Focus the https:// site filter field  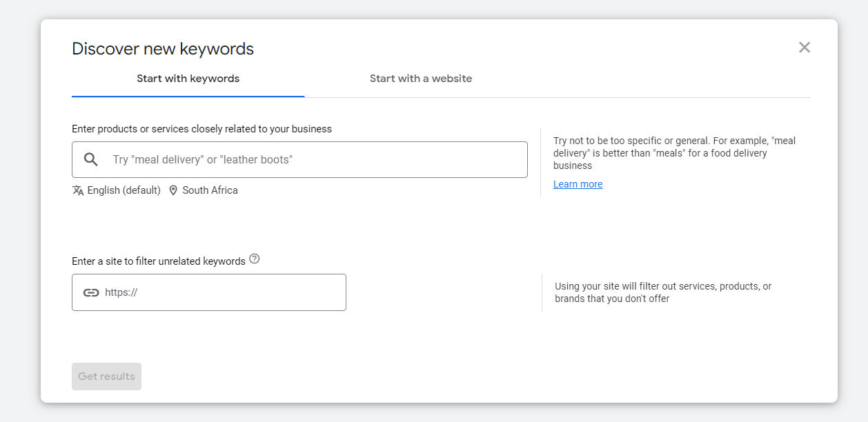click(221, 292)
